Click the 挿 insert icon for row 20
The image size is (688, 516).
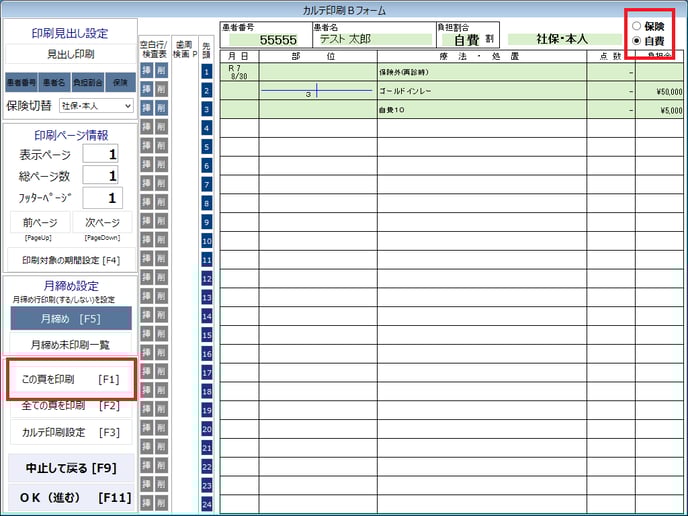[145, 428]
